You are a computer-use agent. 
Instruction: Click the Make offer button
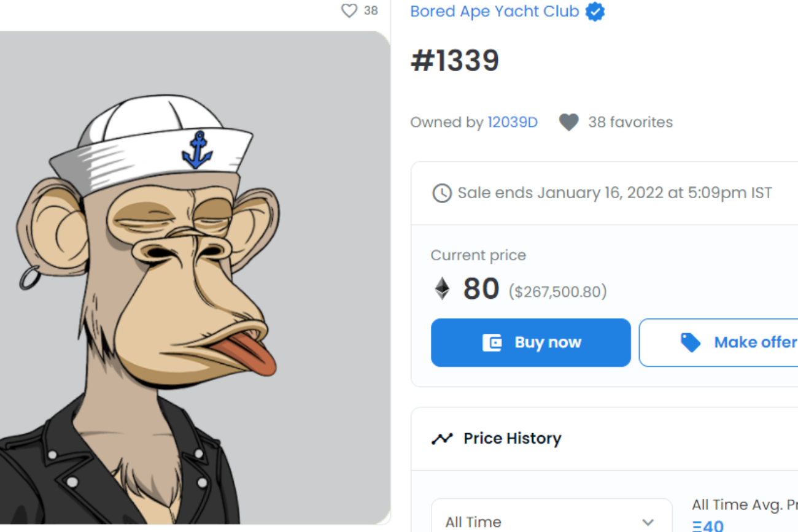(719, 342)
